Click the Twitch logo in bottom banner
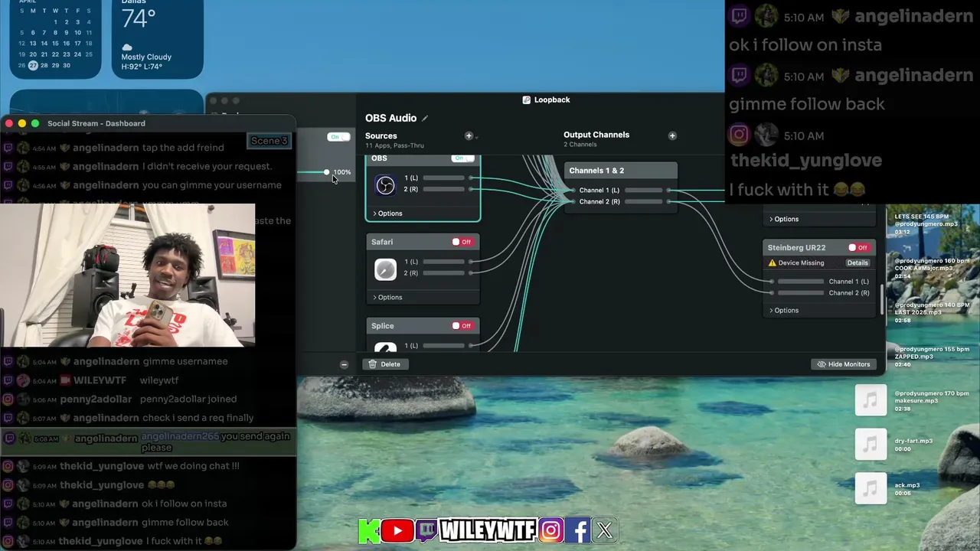 (426, 530)
